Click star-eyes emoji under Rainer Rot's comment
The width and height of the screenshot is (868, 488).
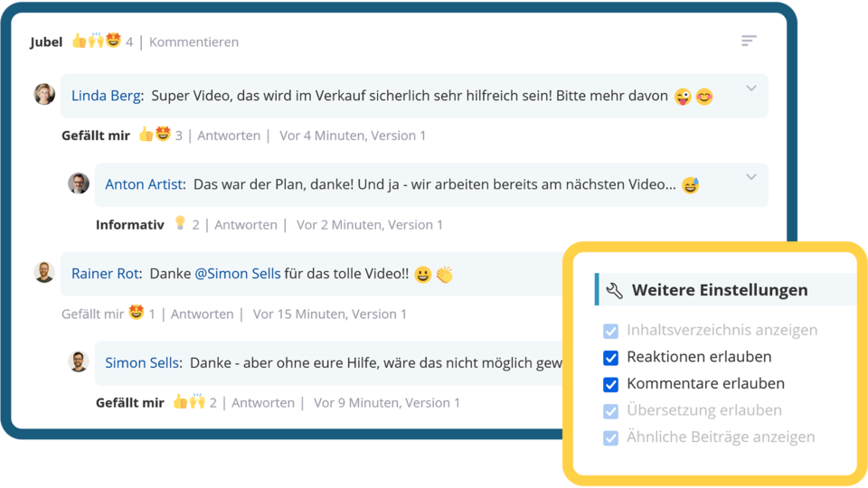tap(137, 312)
